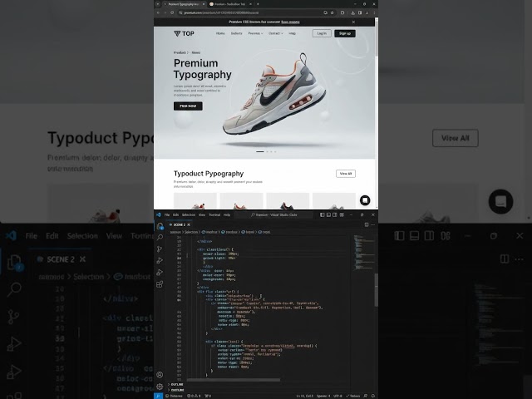Open browser three-dot menu
Image resolution: width=532 pixels, height=399 pixels.
[374, 12]
